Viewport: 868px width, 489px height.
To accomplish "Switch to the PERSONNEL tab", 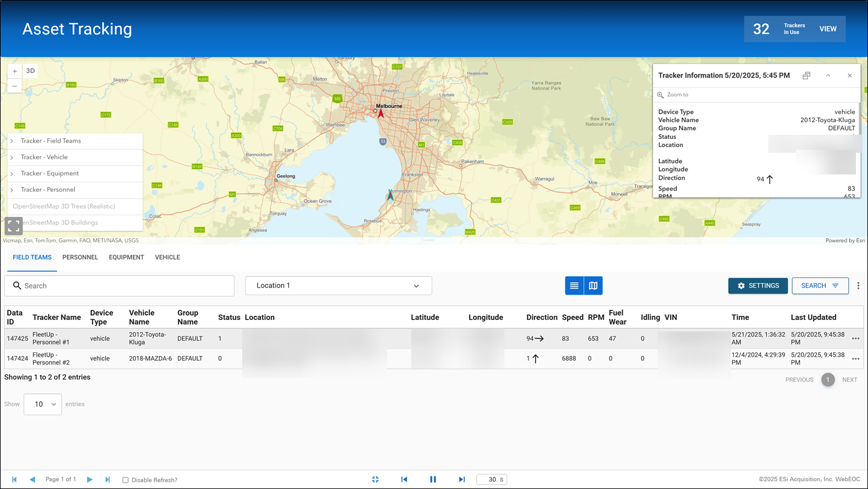I will 80,257.
